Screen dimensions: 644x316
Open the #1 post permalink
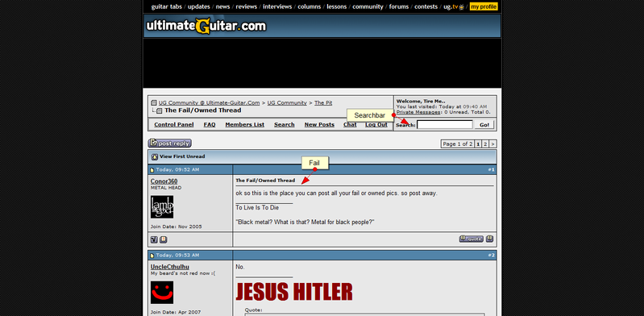(x=491, y=170)
